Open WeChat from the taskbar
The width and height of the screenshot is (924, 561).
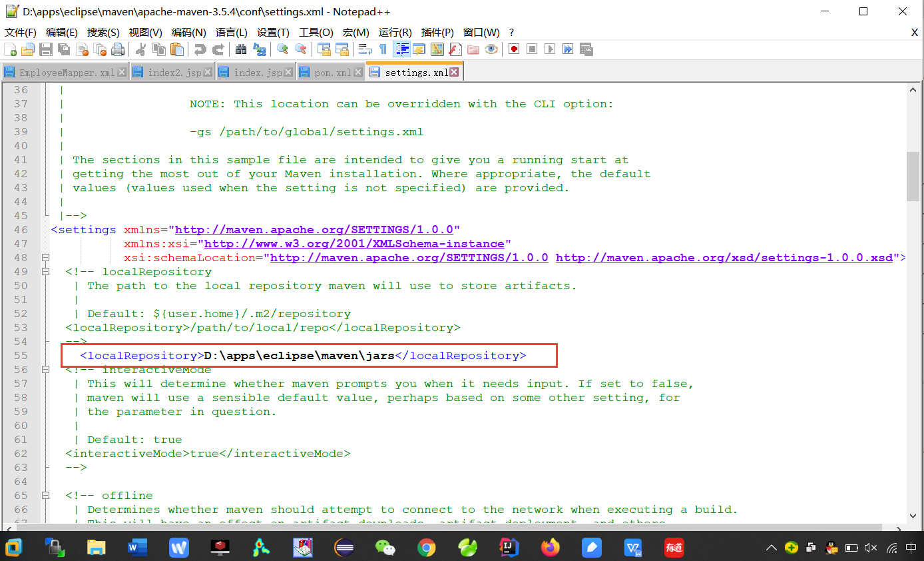[385, 548]
